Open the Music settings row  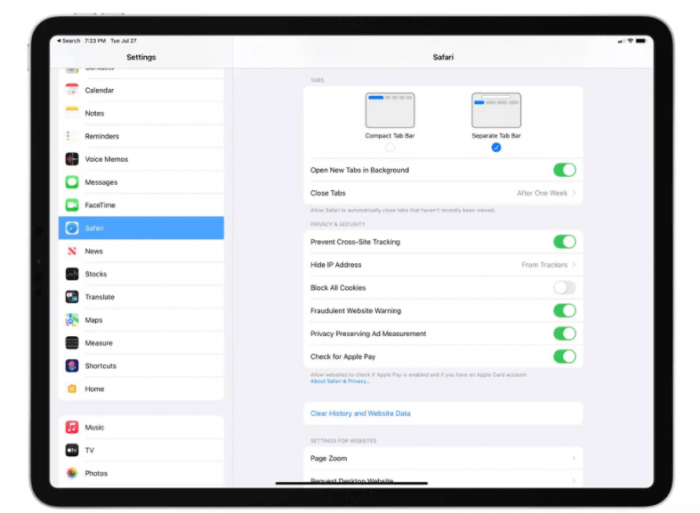point(141,427)
